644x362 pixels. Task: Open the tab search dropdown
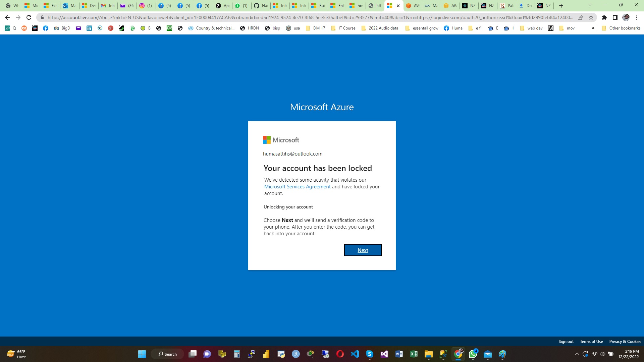(589, 5)
